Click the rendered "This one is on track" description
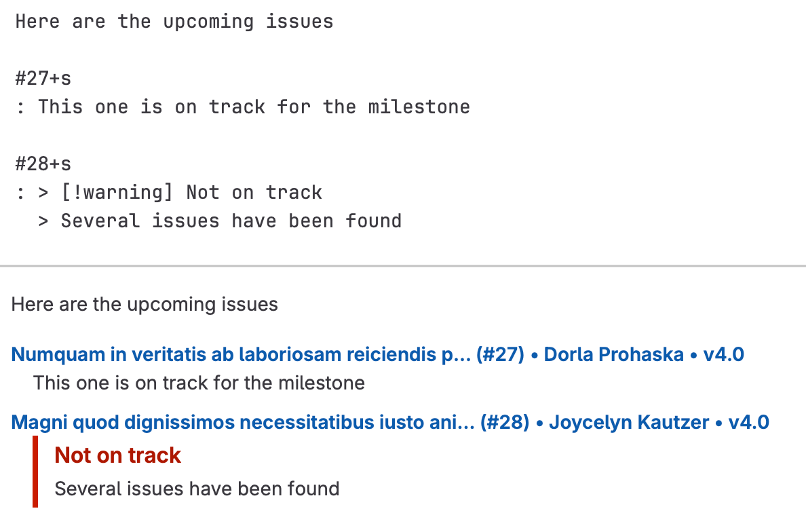 199,383
